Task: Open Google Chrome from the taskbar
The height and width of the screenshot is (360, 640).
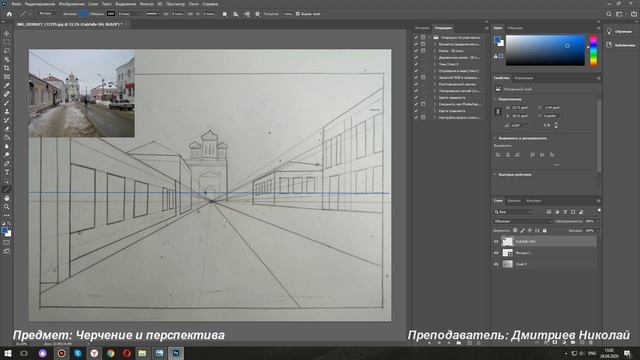Action: point(111,353)
